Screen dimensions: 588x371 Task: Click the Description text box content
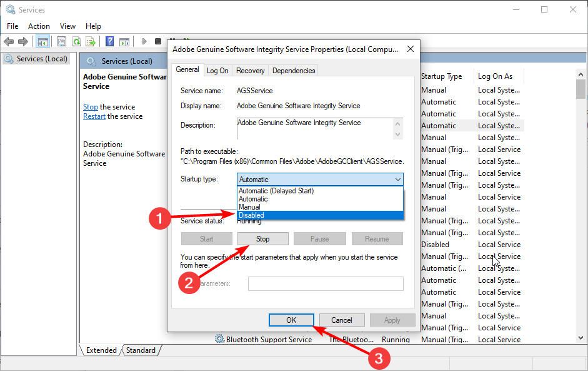click(315, 129)
